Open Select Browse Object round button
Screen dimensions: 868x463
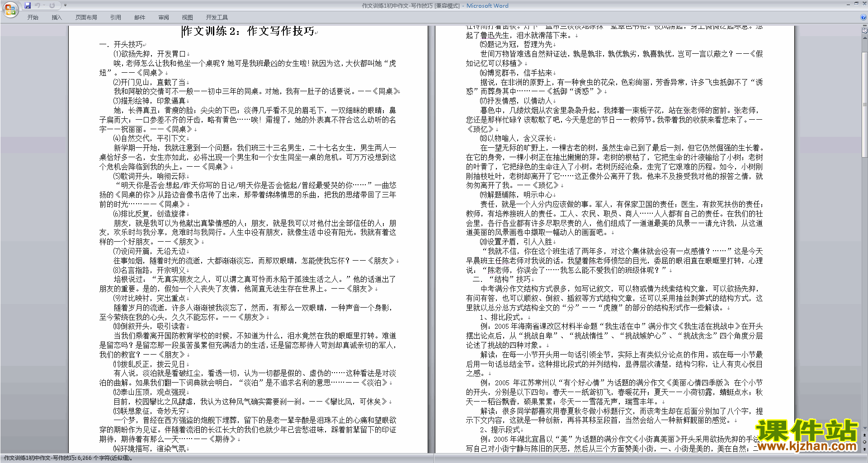[865, 442]
